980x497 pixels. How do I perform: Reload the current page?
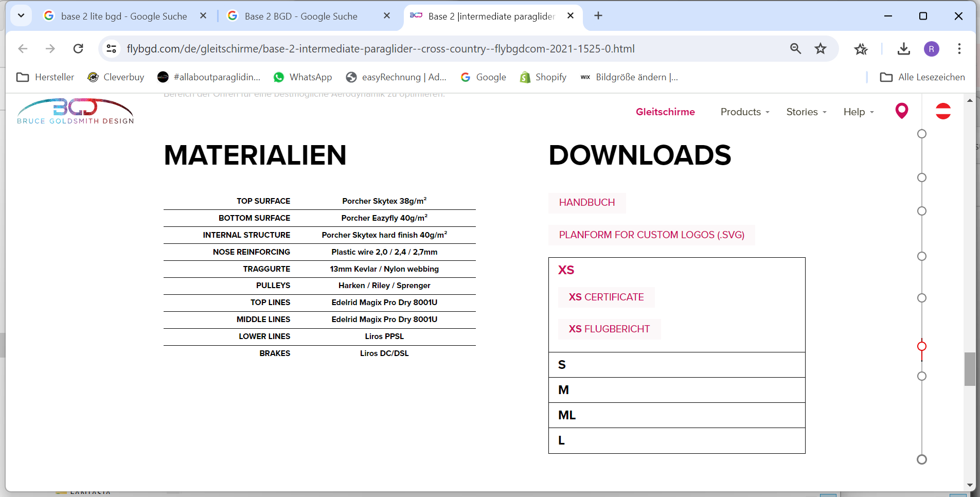pos(78,49)
